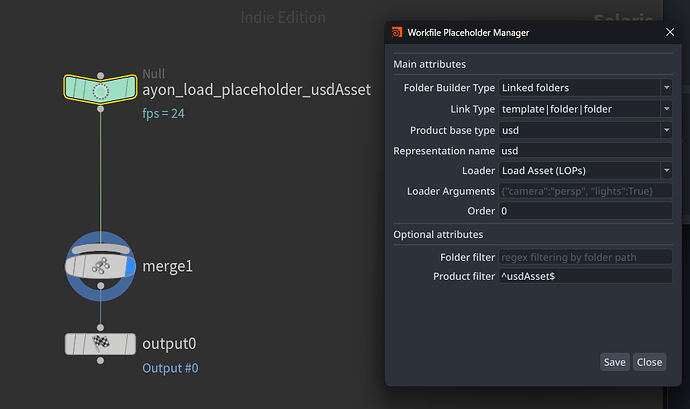Select the merge1 node icon
This screenshot has width=690, height=409.
coord(101,267)
